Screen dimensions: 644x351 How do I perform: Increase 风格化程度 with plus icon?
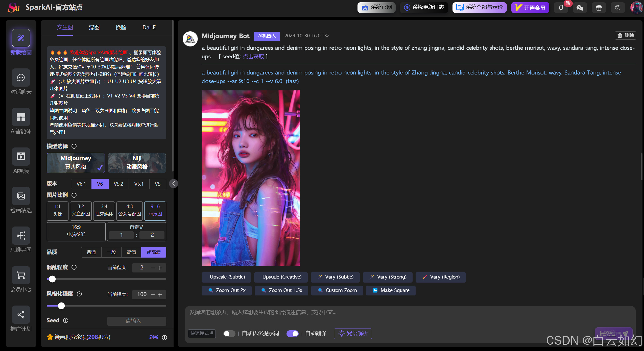pos(160,295)
